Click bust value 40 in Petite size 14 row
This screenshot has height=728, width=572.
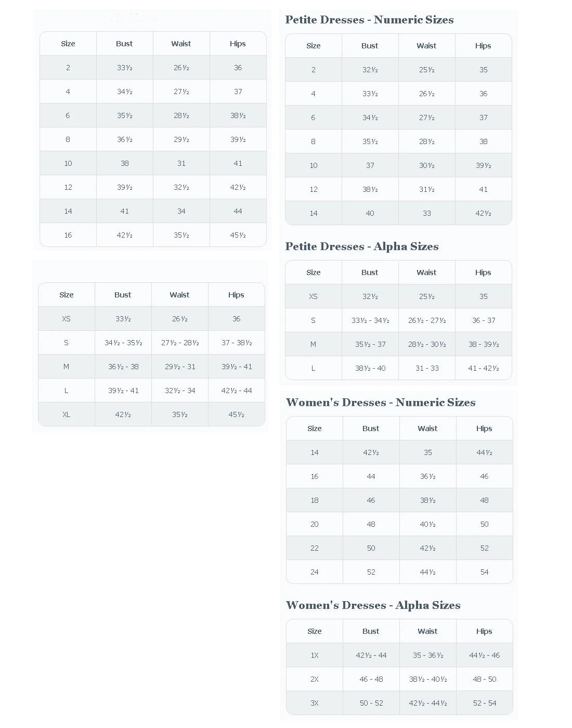(370, 213)
